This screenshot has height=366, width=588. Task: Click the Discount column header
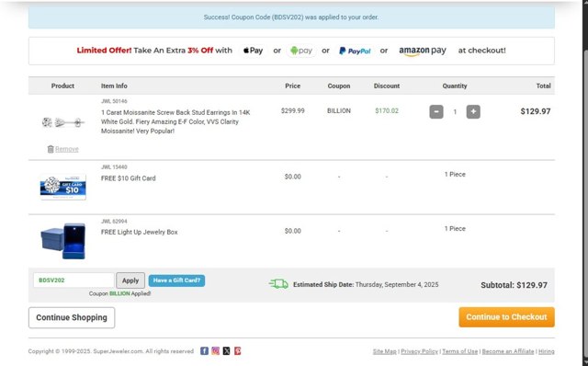coord(387,86)
